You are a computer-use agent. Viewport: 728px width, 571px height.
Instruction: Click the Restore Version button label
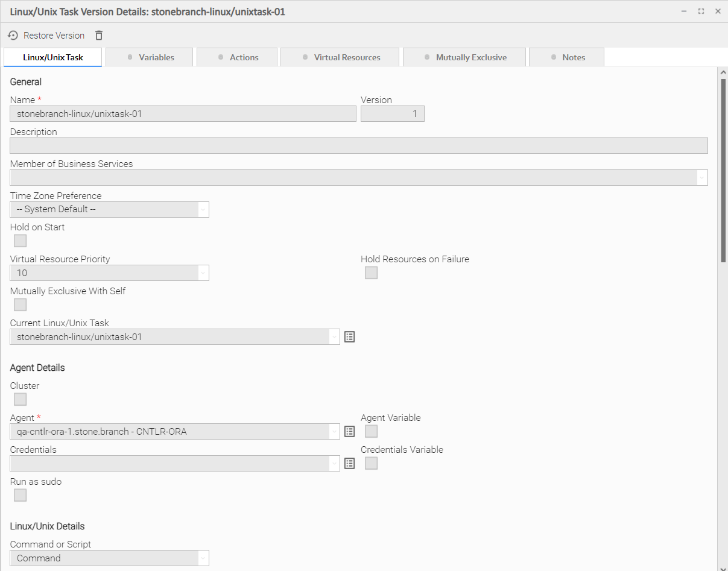tap(54, 36)
